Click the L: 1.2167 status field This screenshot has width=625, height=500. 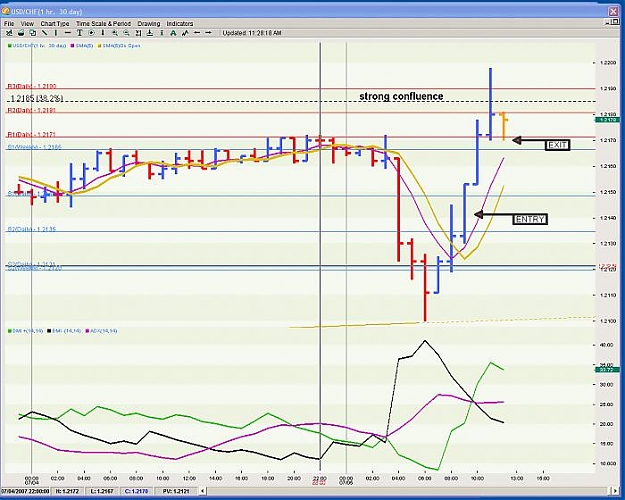click(101, 491)
